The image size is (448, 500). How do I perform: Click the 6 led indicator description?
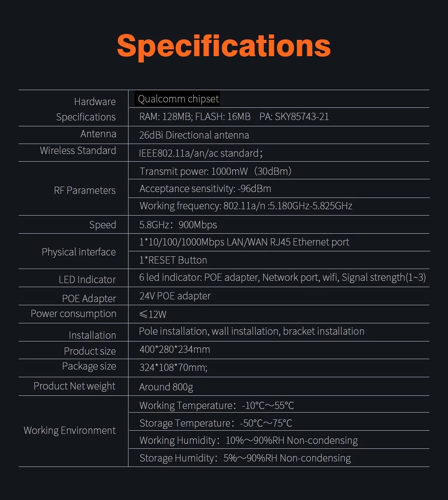pos(282,278)
